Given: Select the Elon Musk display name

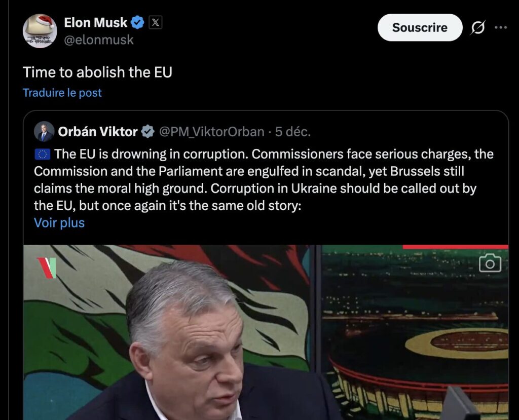Looking at the screenshot, I should (96, 22).
